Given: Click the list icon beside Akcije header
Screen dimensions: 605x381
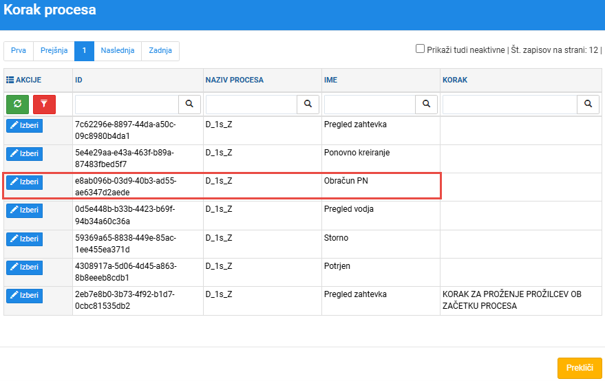Looking at the screenshot, I should [10, 80].
